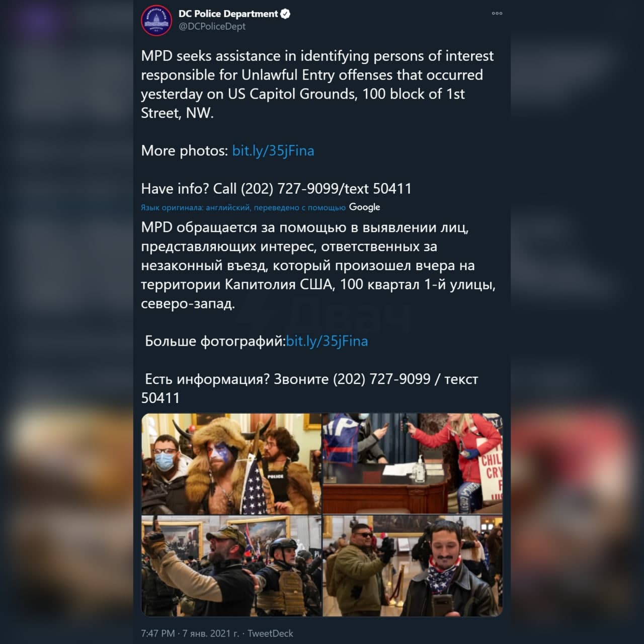Open the DC Police Department profile avatar
Viewport: 644px width, 644px height.
(157, 21)
